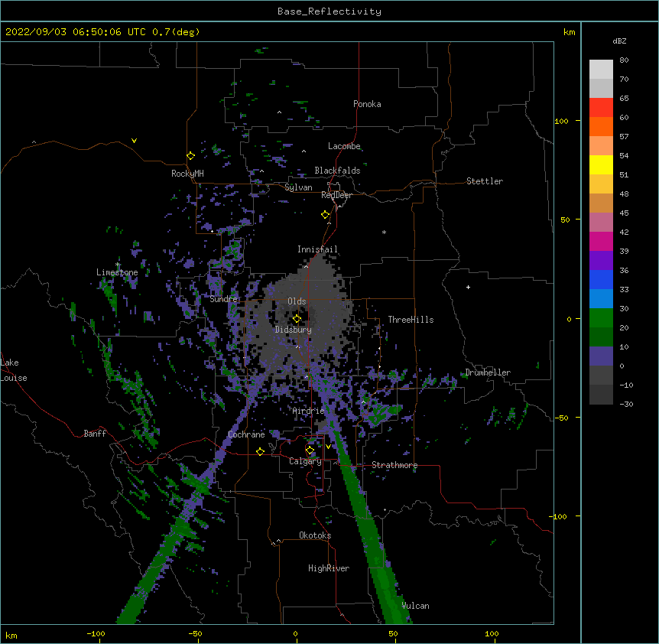Click the Didsbury label
Screen dimensions: 659x644
click(294, 330)
